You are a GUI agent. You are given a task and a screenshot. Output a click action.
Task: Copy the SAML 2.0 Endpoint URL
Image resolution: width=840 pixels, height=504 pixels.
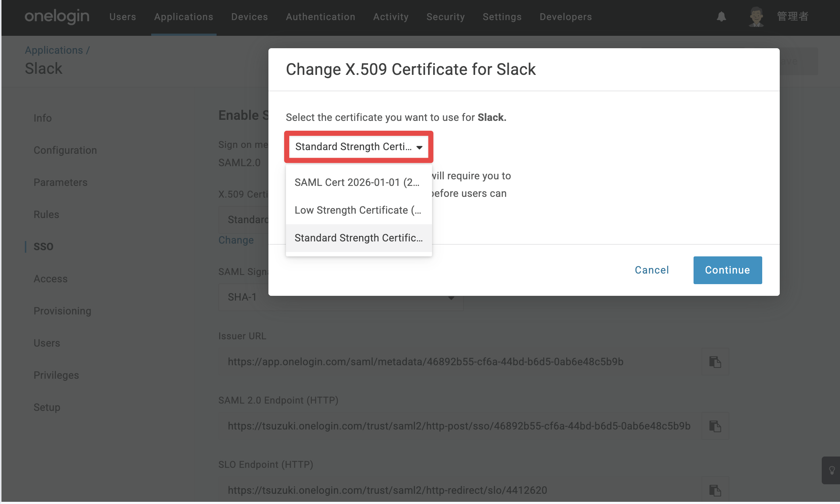715,426
